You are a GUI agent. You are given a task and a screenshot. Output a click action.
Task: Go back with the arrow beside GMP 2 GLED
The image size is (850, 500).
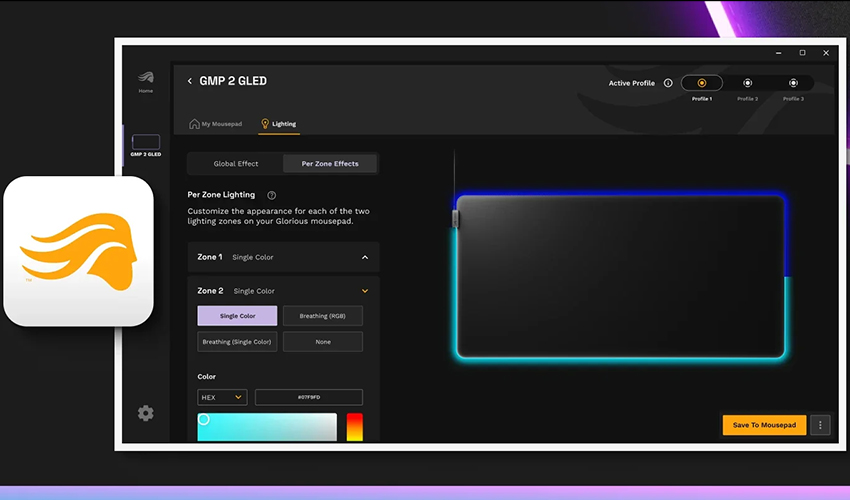click(190, 81)
